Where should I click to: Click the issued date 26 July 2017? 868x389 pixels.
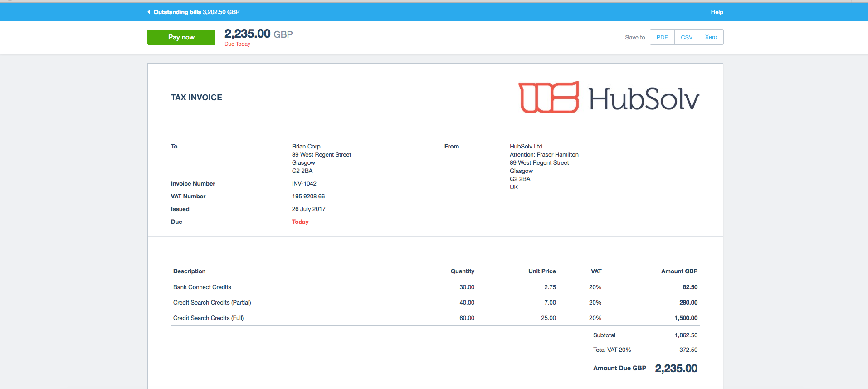tap(308, 209)
